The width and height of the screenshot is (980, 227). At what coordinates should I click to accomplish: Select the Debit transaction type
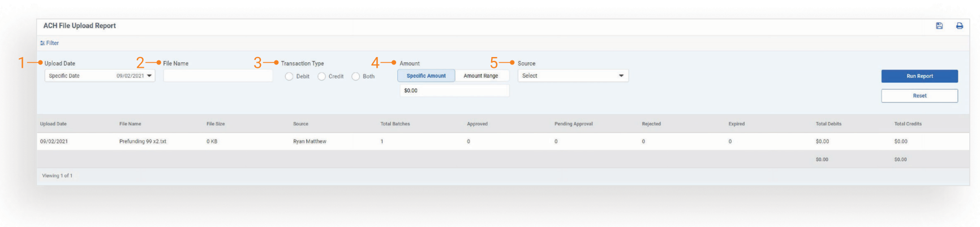tap(289, 76)
